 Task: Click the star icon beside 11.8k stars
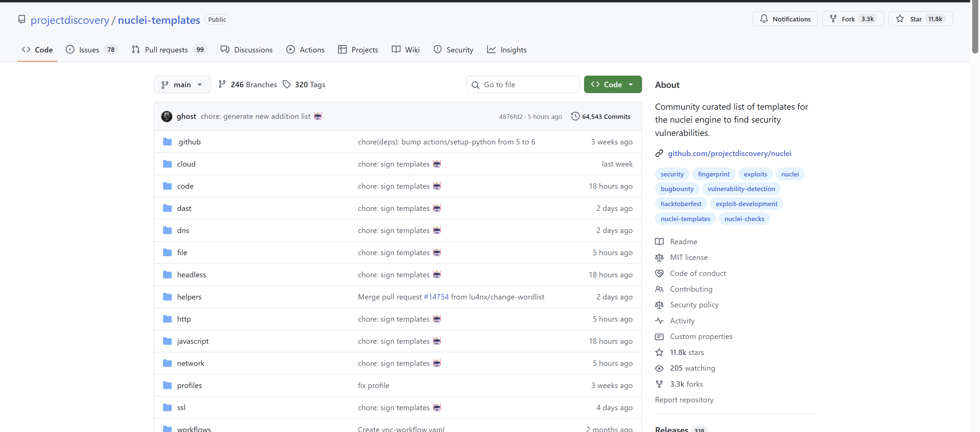(x=659, y=353)
